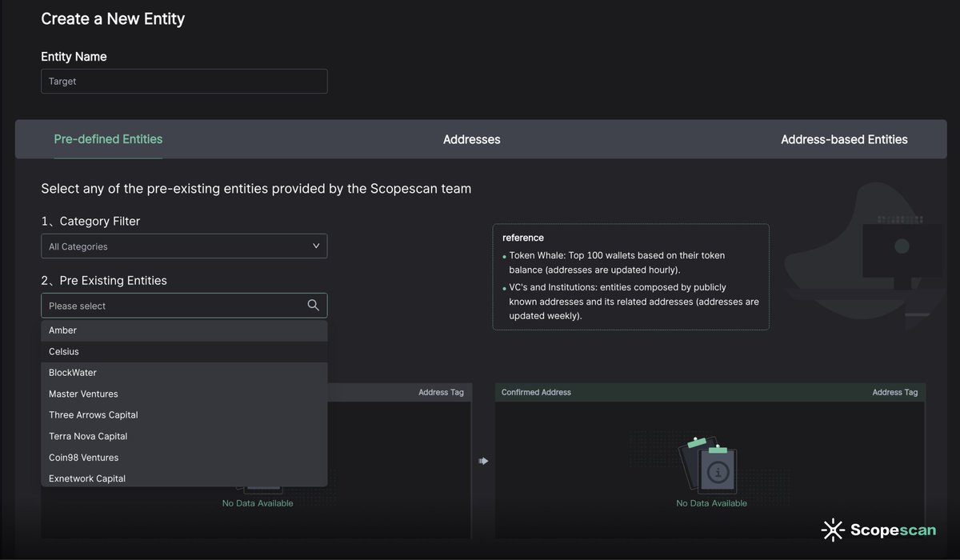Click the Category Filter chevron arrow
Screen dimensions: 960x560
316,246
